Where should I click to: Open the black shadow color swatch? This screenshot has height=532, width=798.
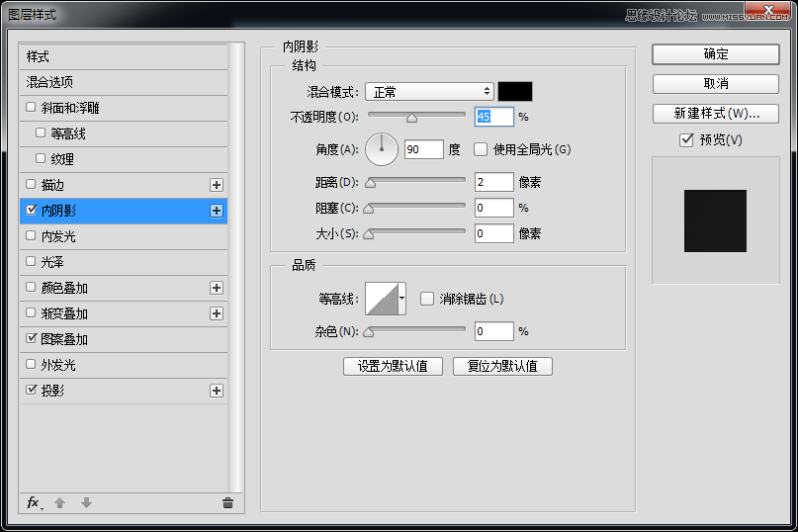(x=515, y=92)
